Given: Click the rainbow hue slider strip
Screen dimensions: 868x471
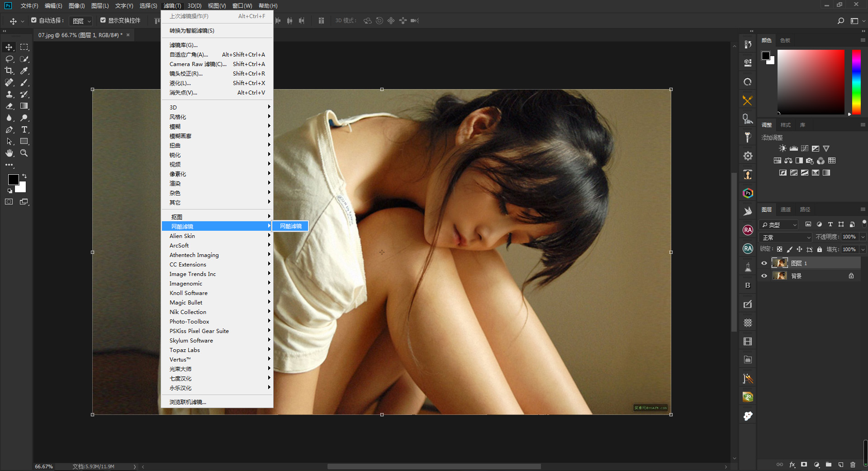Looking at the screenshot, I should click(x=856, y=81).
